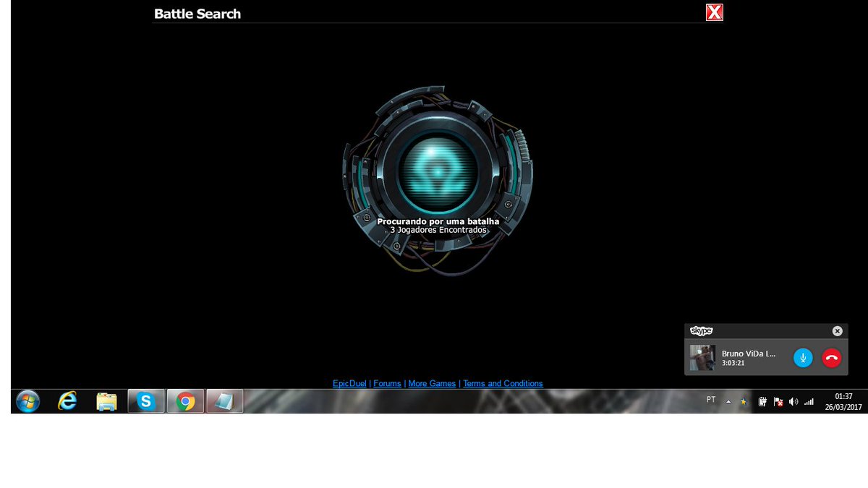Open Windows Explorer from taskbar
The height and width of the screenshot is (488, 868).
pos(106,401)
